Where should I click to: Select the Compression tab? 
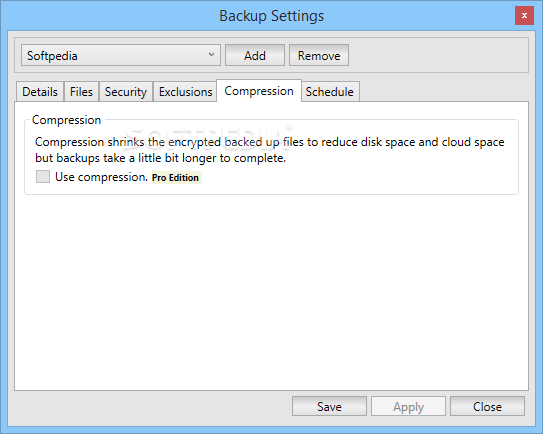coord(259,91)
